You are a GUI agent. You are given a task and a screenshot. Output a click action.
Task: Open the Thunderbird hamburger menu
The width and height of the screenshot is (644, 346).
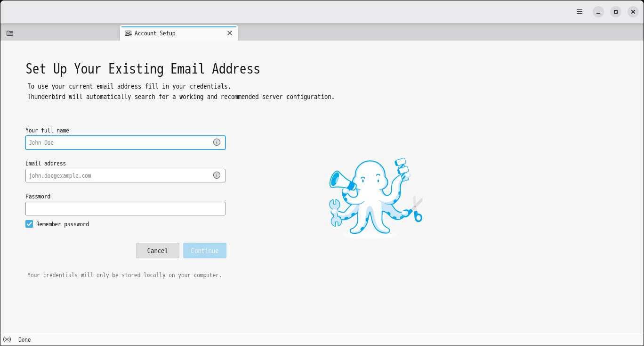(x=580, y=12)
